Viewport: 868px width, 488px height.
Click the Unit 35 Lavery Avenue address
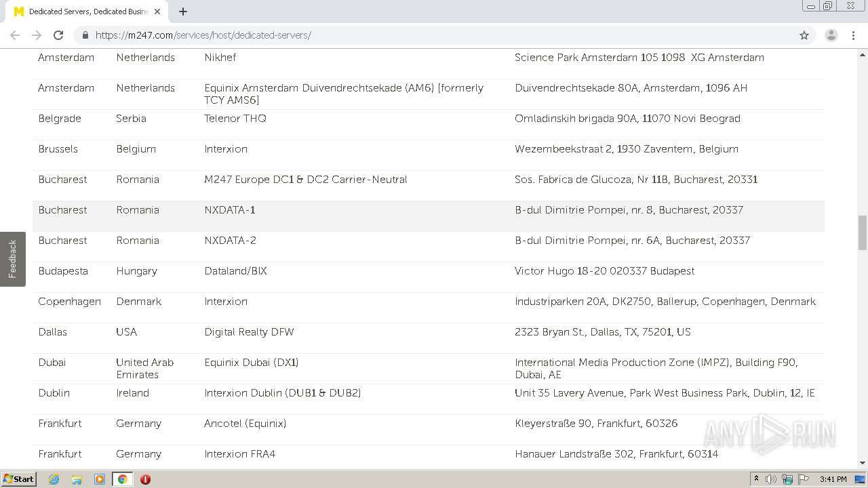coord(665,393)
